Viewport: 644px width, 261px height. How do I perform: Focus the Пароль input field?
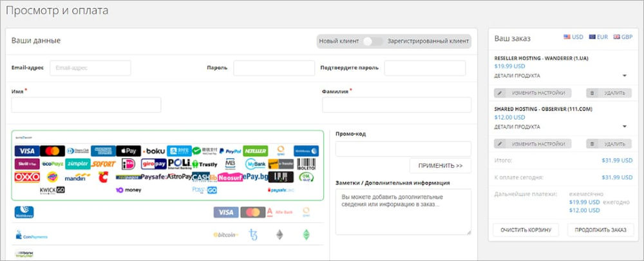[274, 68]
